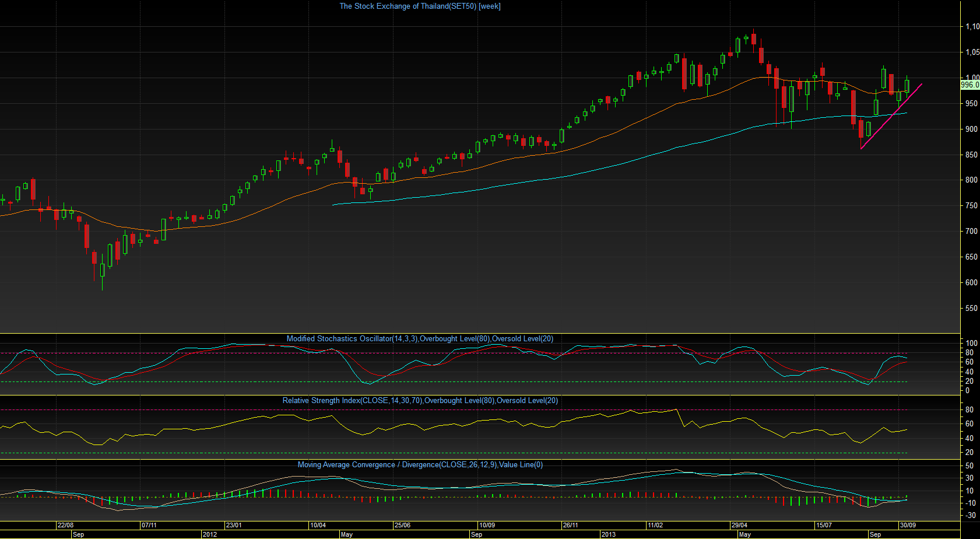Select the Moving Average Convergence / Divergence label
This screenshot has height=539, width=980.
click(420, 465)
